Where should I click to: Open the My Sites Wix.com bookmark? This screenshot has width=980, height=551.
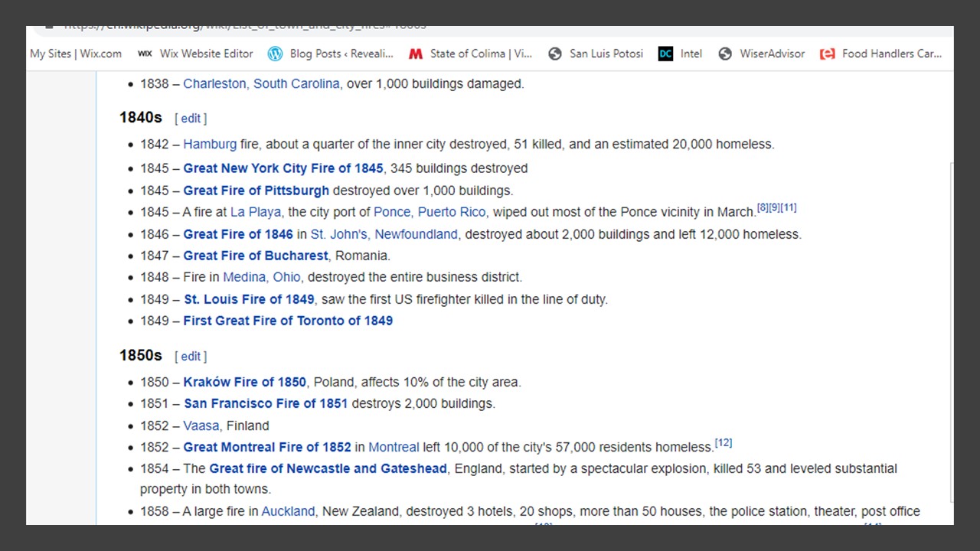pyautogui.click(x=75, y=54)
